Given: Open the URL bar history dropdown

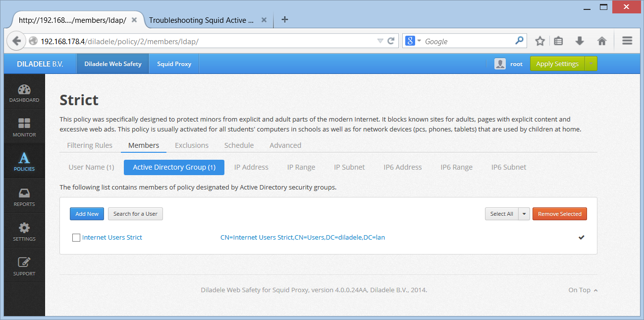Looking at the screenshot, I should pyautogui.click(x=380, y=41).
